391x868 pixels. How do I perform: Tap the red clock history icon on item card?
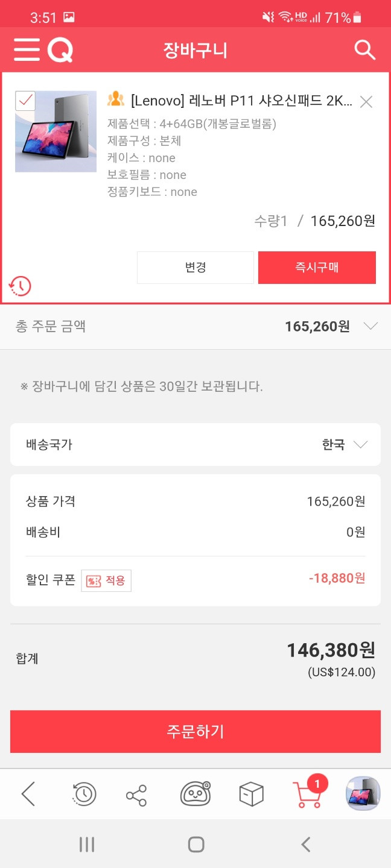click(20, 286)
